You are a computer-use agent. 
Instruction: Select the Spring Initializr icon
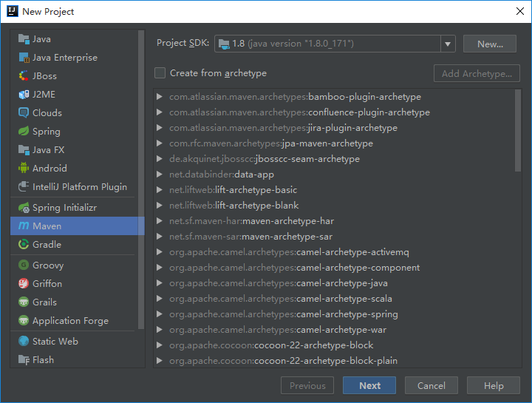click(x=24, y=207)
